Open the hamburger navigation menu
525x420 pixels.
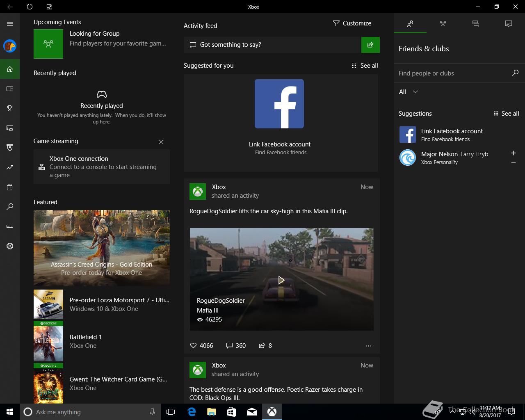[x=10, y=24]
